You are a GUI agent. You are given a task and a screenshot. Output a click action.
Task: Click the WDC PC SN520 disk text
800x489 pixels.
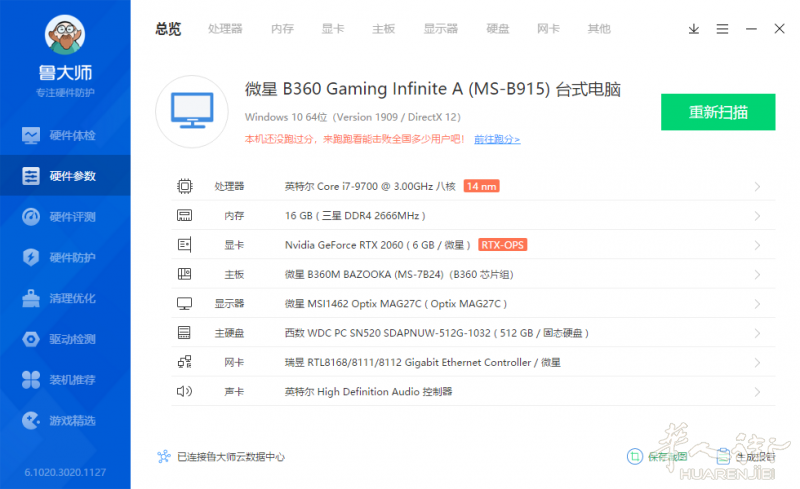tap(437, 333)
